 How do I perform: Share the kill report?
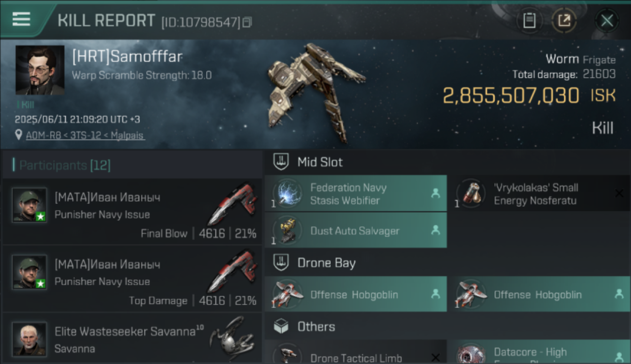pos(564,21)
